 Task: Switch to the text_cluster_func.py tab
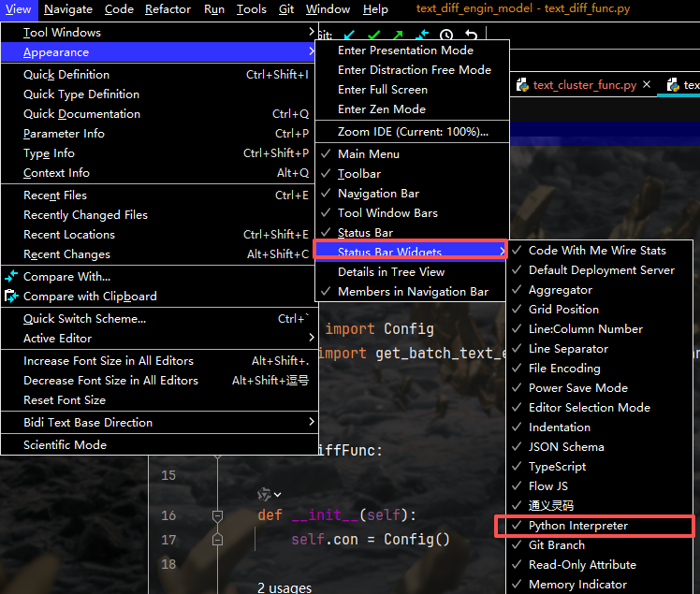pyautogui.click(x=585, y=85)
